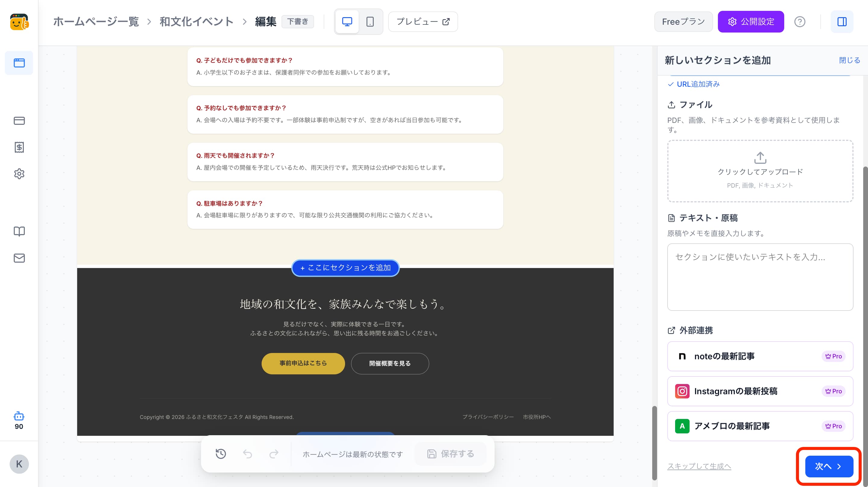Click the redo arrow
The image size is (868, 487).
274,454
